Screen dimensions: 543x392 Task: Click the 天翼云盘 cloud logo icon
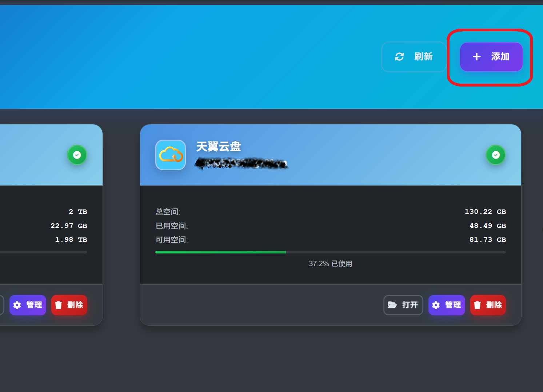click(x=171, y=155)
